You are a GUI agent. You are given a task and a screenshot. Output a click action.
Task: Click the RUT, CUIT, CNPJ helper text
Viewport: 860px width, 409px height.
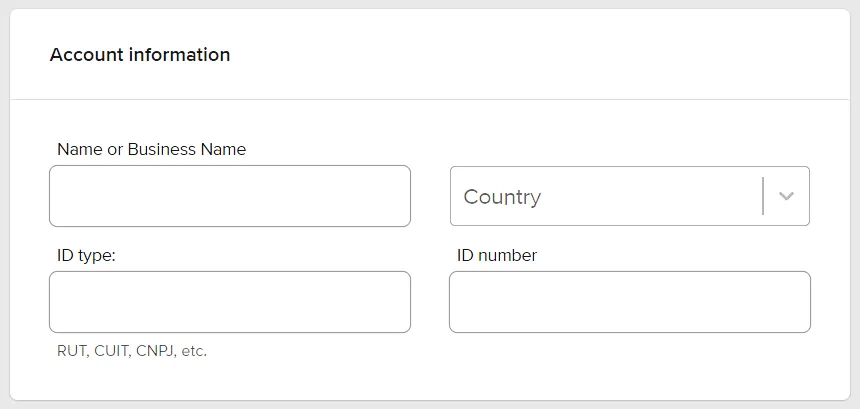132,351
